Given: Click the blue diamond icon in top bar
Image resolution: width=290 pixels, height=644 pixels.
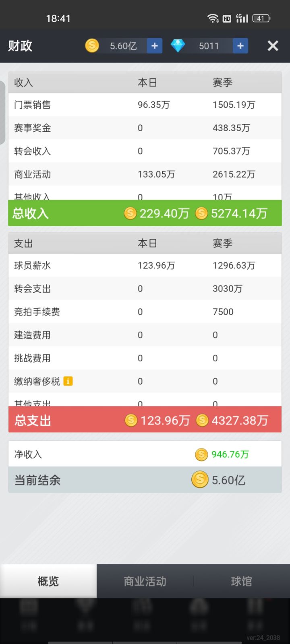Looking at the screenshot, I should 178,45.
